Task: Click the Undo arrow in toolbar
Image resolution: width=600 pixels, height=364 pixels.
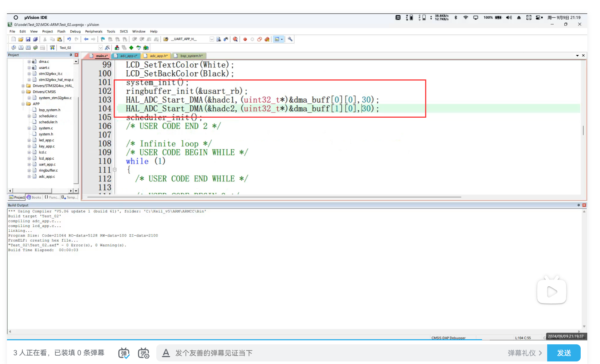Action: pyautogui.click(x=69, y=39)
